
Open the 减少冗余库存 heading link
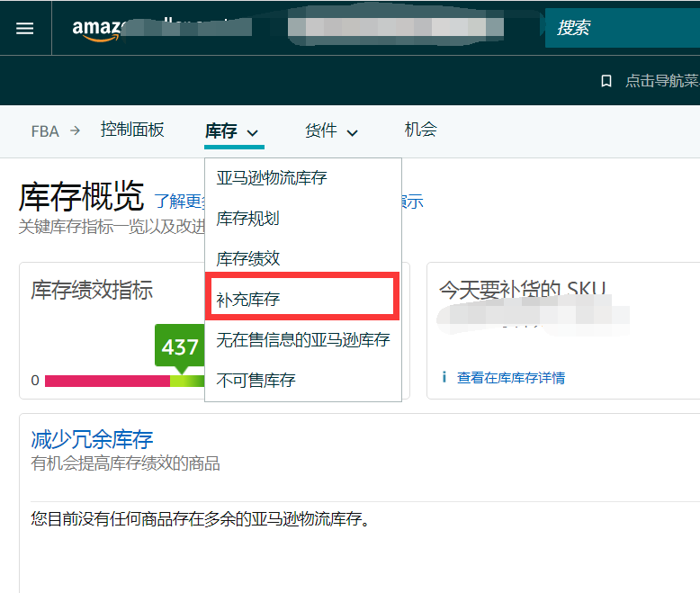(x=92, y=439)
